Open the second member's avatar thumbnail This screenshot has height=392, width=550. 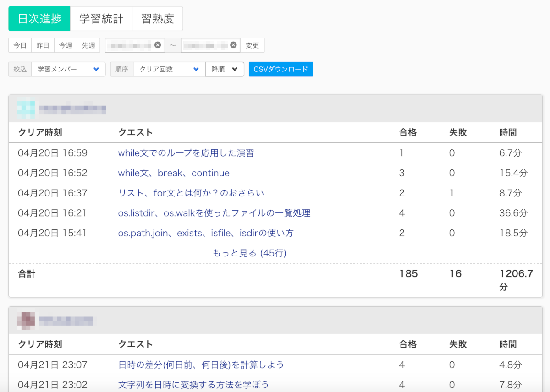click(26, 320)
